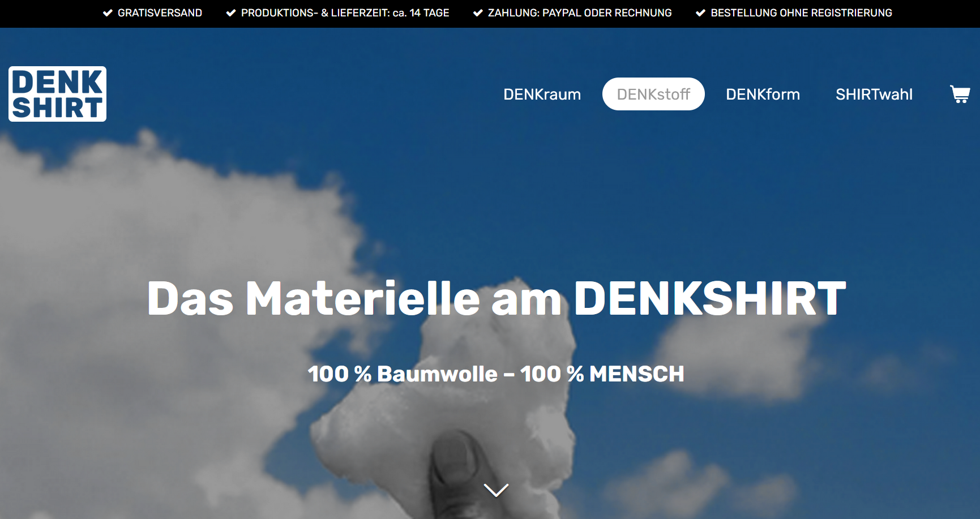
Task: Switch to the SHIRTwahl section
Action: [874, 94]
